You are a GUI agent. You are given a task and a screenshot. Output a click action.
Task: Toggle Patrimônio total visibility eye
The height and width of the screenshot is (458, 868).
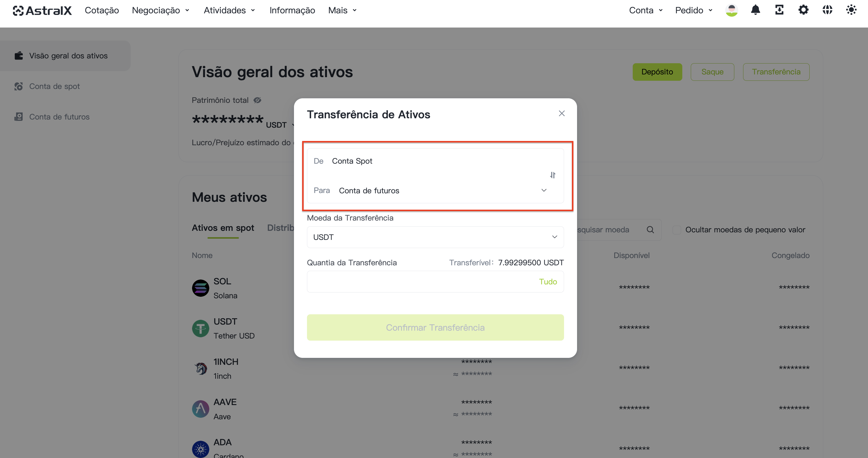[257, 100]
